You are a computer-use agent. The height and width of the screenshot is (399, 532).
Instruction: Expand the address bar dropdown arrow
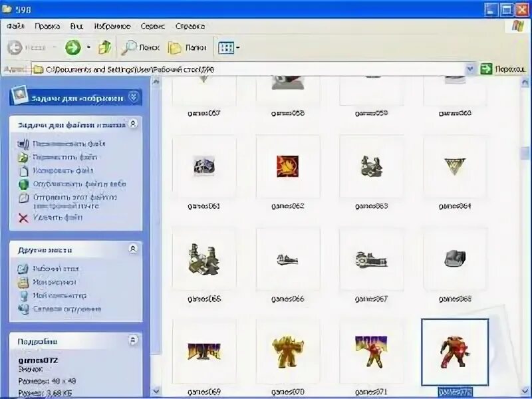(x=470, y=69)
